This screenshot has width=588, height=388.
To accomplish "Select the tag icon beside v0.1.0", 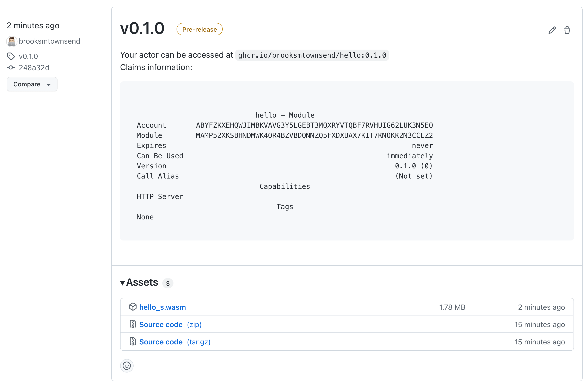I will [11, 56].
